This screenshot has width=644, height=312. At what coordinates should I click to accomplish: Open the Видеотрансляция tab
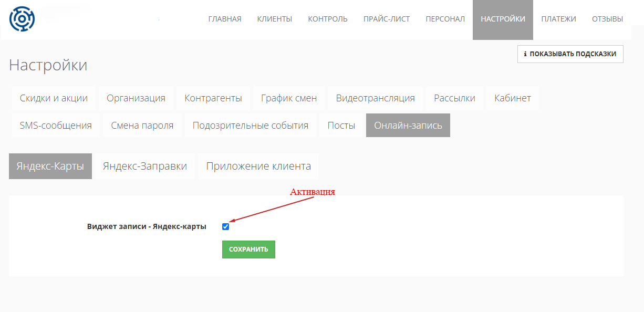376,98
